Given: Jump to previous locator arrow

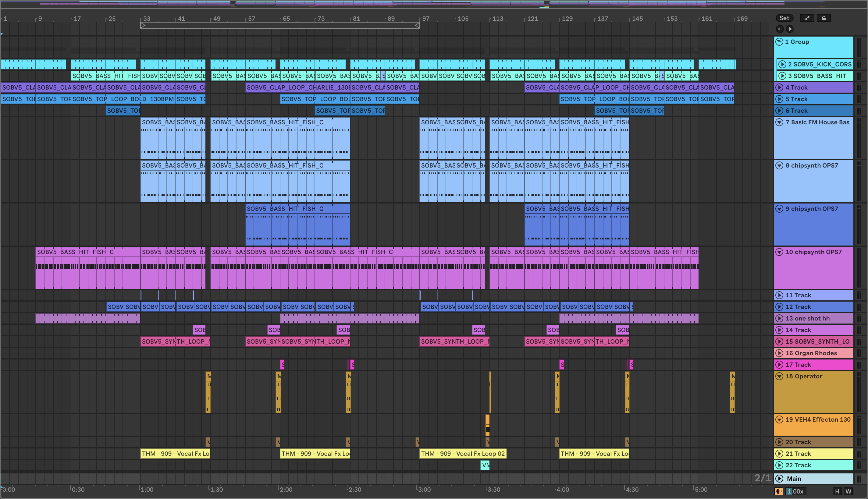Looking at the screenshot, I should (780, 29).
